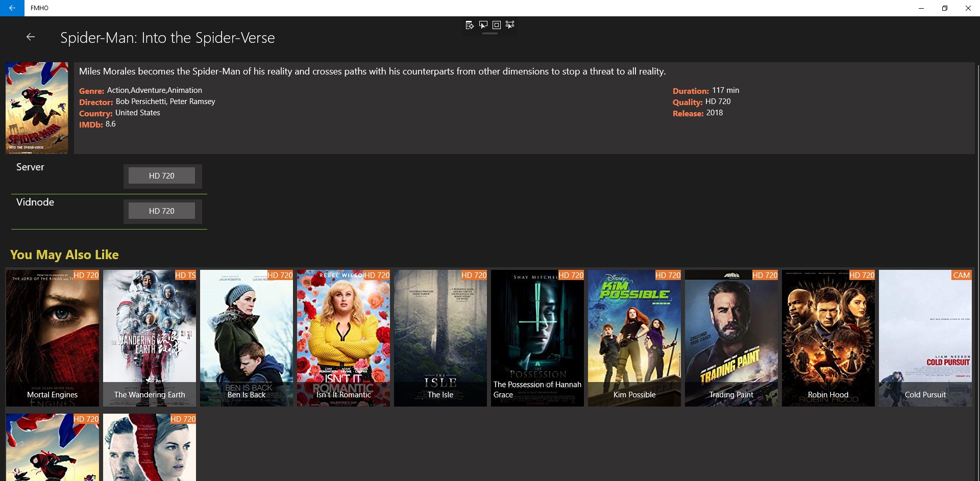This screenshot has width=980, height=481.
Task: Collapse the debug toolbar via its grip handle
Action: pos(490,34)
